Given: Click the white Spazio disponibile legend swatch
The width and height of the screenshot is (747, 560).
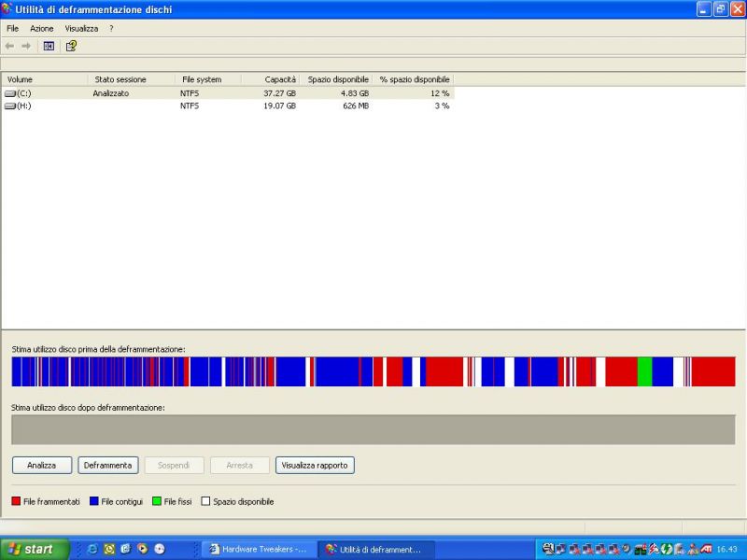Looking at the screenshot, I should [205, 501].
